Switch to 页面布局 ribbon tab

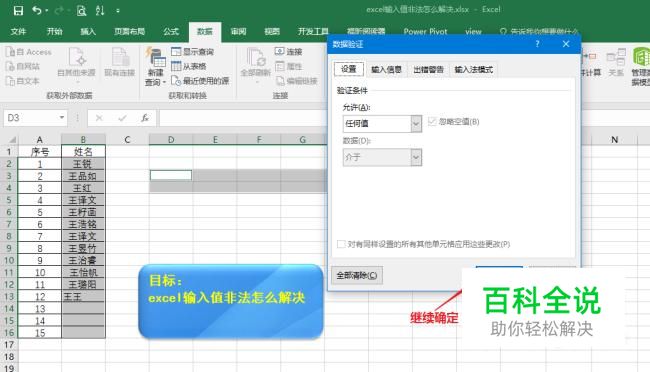(x=129, y=32)
